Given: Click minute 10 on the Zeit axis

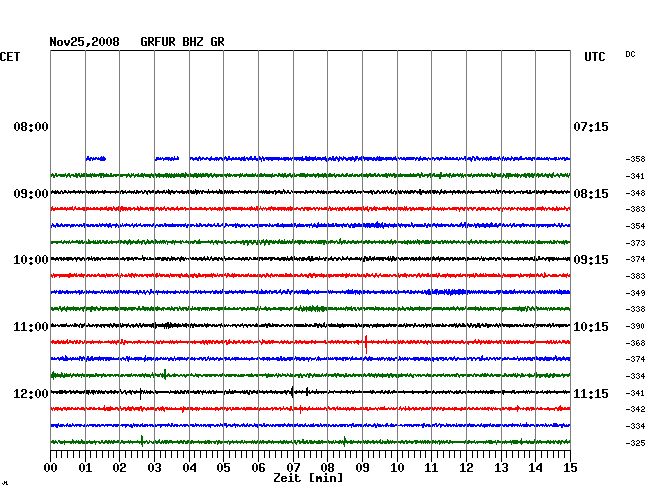Looking at the screenshot, I should (x=397, y=468).
